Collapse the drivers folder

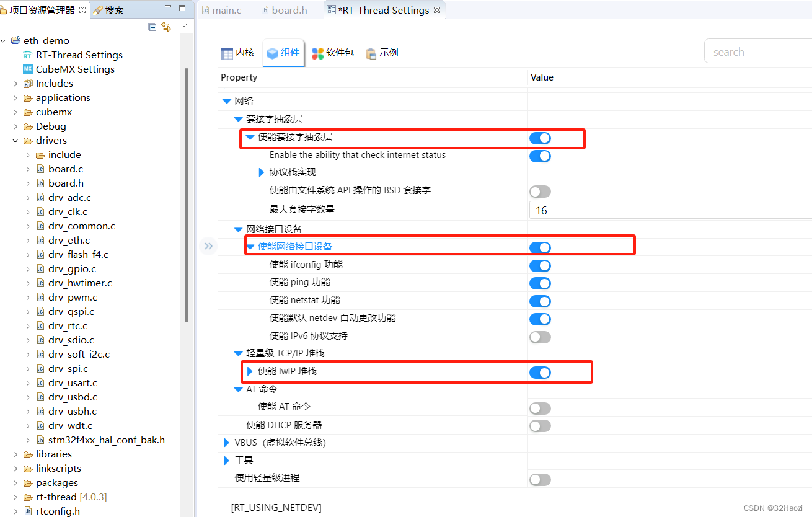15,141
